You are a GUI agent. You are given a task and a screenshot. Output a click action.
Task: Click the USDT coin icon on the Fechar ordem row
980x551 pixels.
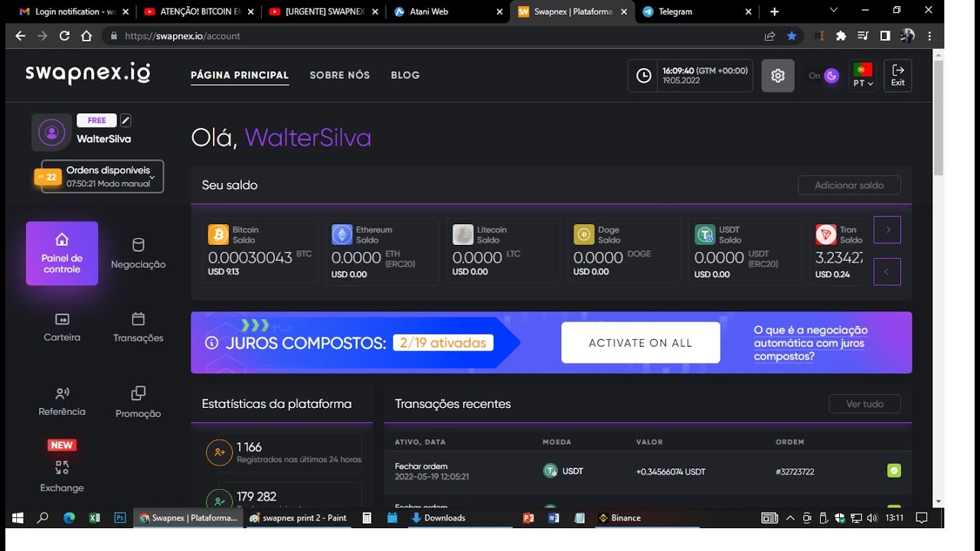(x=550, y=471)
